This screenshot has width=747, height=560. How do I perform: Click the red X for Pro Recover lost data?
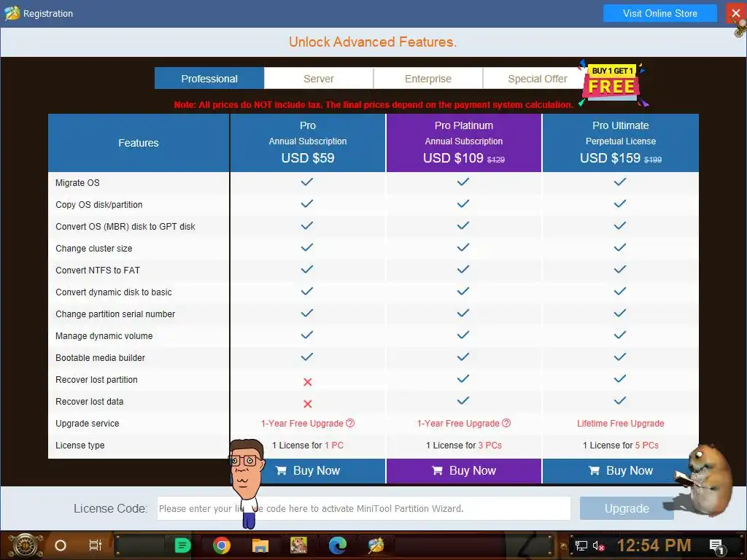click(x=308, y=404)
